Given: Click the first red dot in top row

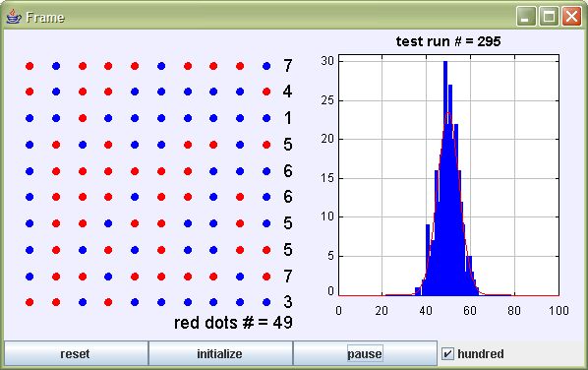Looking at the screenshot, I should pos(29,66).
